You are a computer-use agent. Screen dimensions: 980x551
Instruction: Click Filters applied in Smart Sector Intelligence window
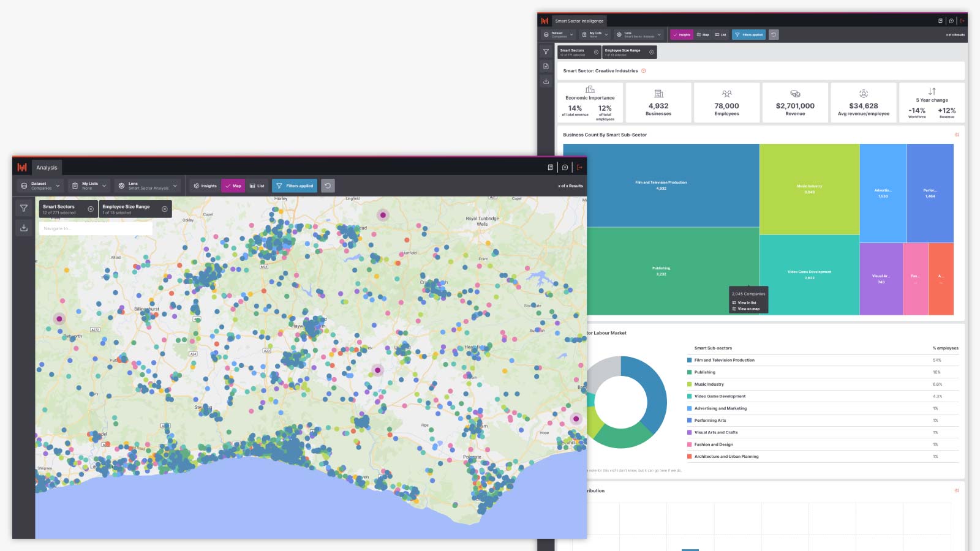pos(749,35)
